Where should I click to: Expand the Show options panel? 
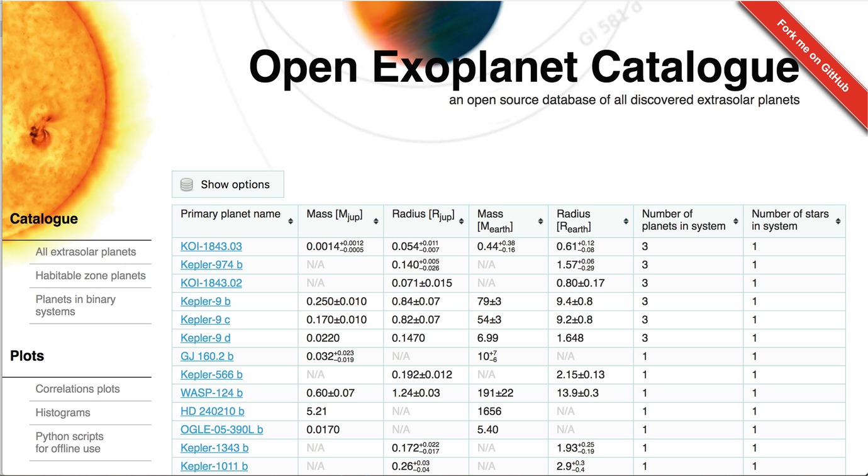tap(228, 184)
